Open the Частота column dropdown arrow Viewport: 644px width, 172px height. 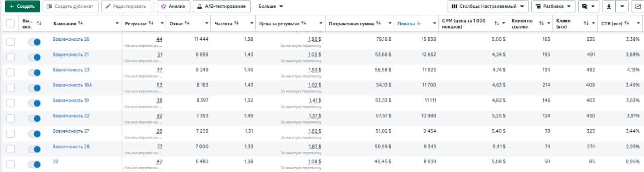(x=252, y=23)
